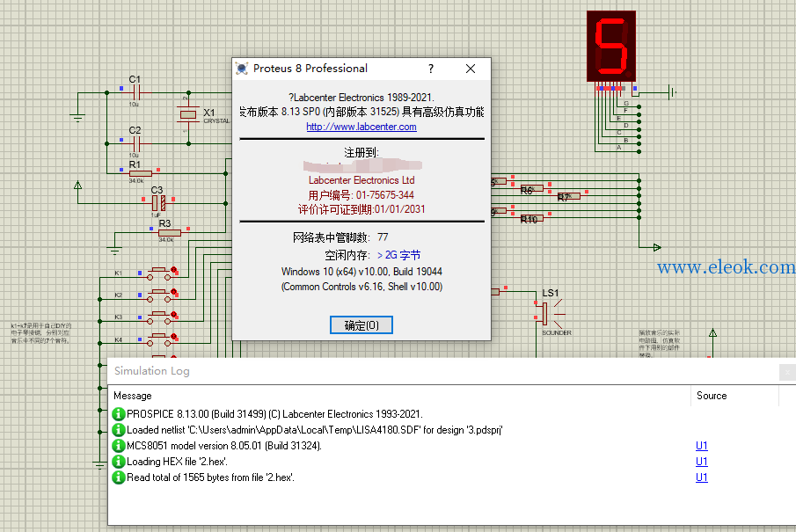
Task: Select resistor R6 in the schematic
Action: coord(532,189)
